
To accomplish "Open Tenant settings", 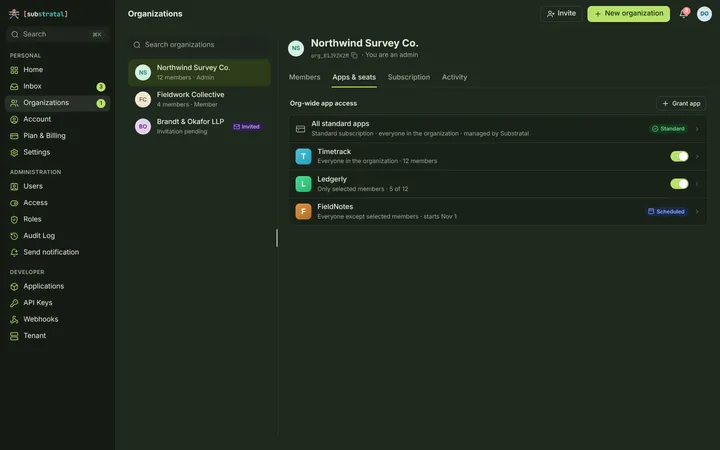I will click(57, 336).
